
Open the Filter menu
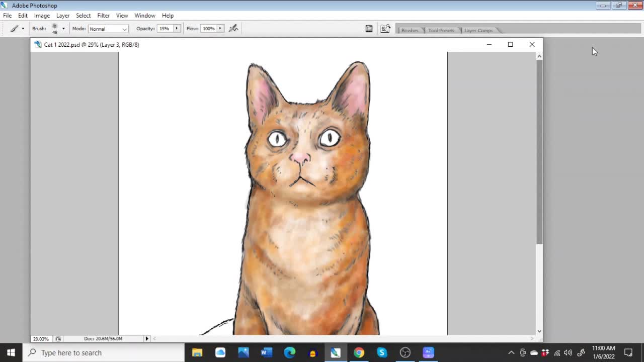coord(103,16)
